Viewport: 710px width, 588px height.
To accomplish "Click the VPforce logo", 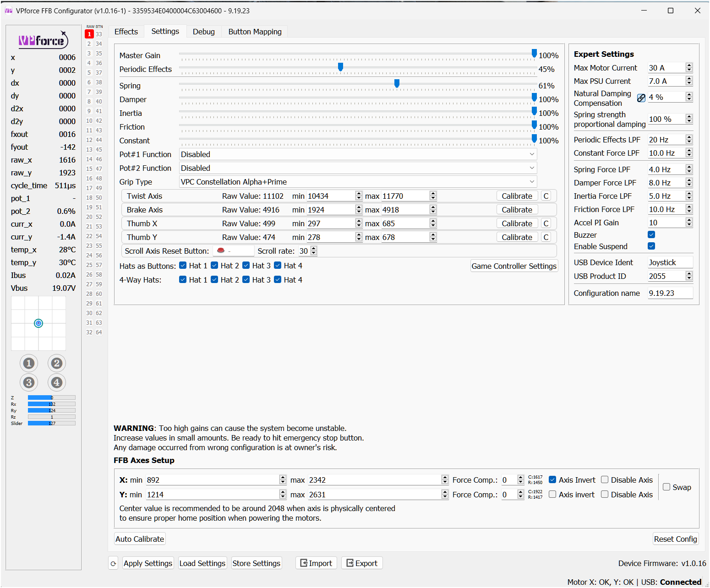I will (43, 41).
